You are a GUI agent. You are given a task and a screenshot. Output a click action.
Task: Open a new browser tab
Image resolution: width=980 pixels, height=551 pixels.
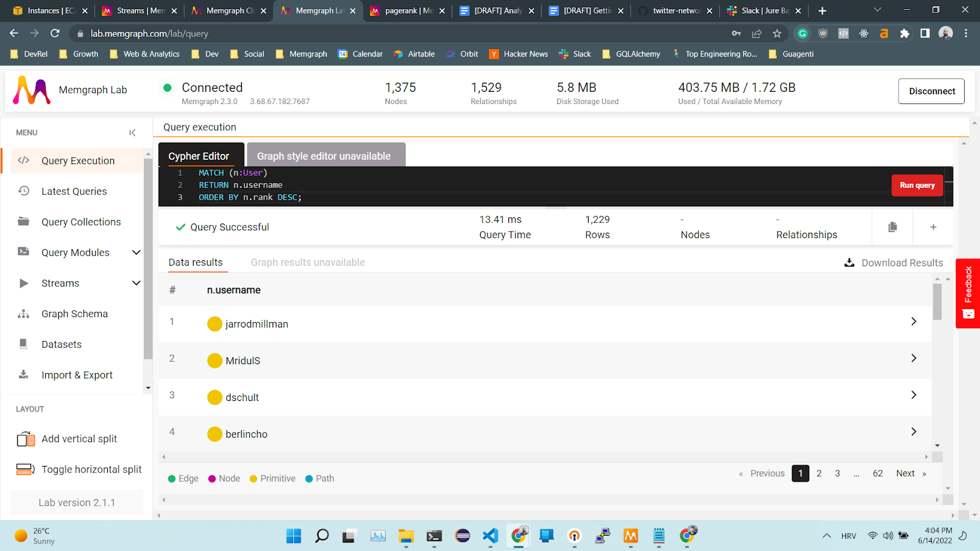pos(822,10)
